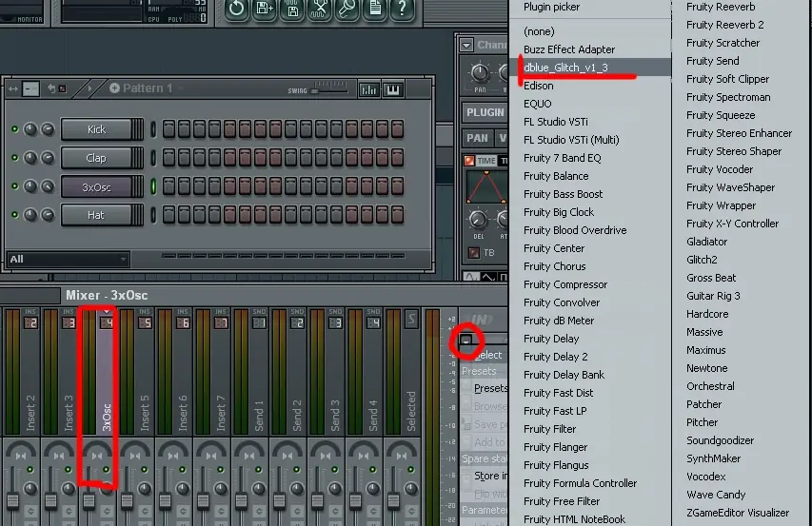Toggle mute LED on mixer Insert 2
The width and height of the screenshot is (812, 526).
[x=30, y=470]
